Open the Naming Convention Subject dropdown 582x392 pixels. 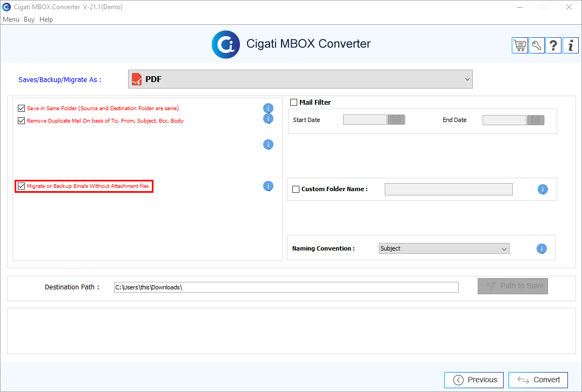(444, 248)
